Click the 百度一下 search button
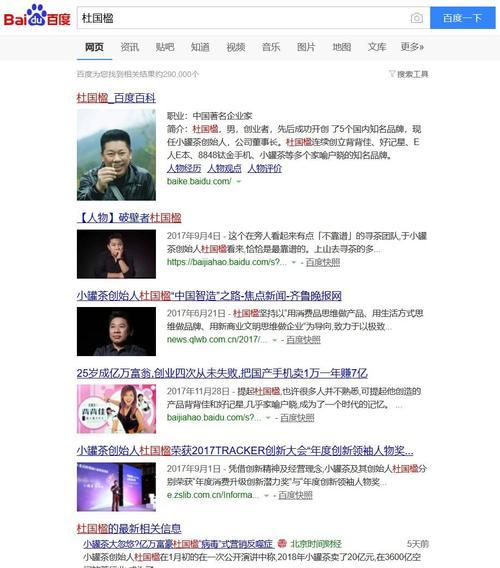The height and width of the screenshot is (568, 500). point(463,18)
